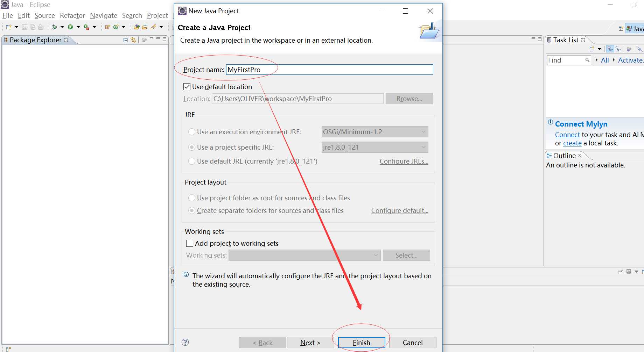Screen dimensions: 644x352
Task: Minimize the Package Explorer view
Action: coord(158,38)
